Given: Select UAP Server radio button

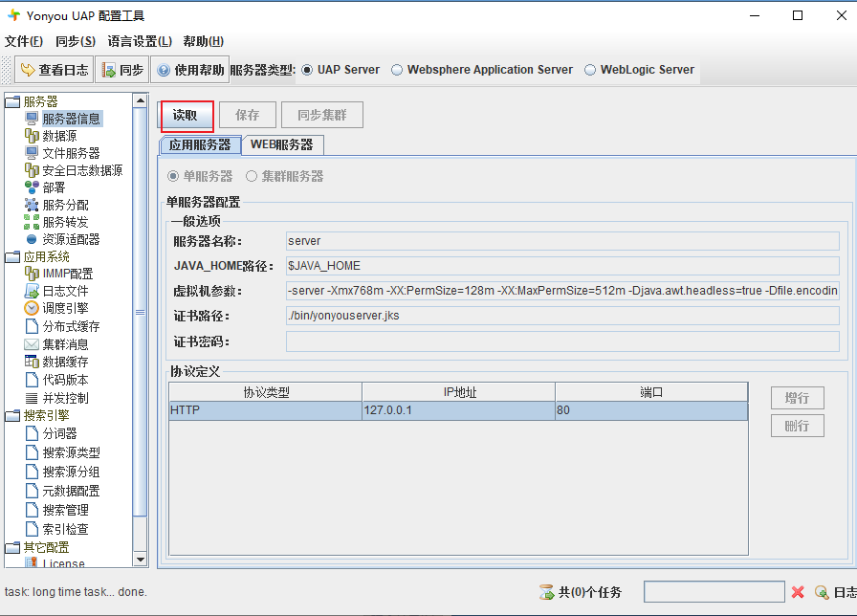Looking at the screenshot, I should (307, 70).
